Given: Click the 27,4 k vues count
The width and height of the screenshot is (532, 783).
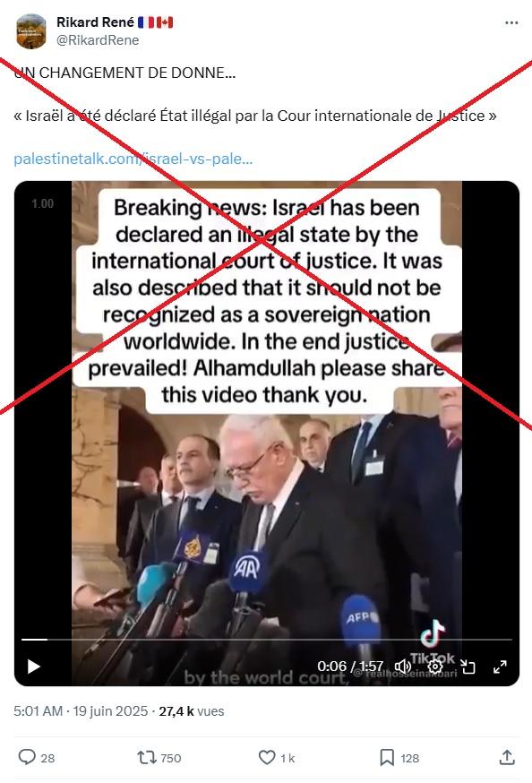Looking at the screenshot, I should pyautogui.click(x=192, y=711).
